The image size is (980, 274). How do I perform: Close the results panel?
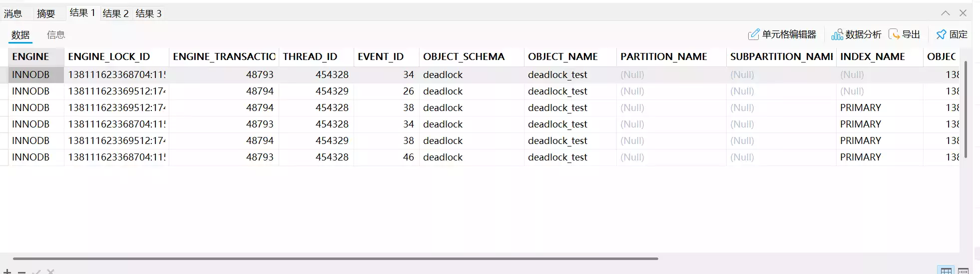coord(963,13)
